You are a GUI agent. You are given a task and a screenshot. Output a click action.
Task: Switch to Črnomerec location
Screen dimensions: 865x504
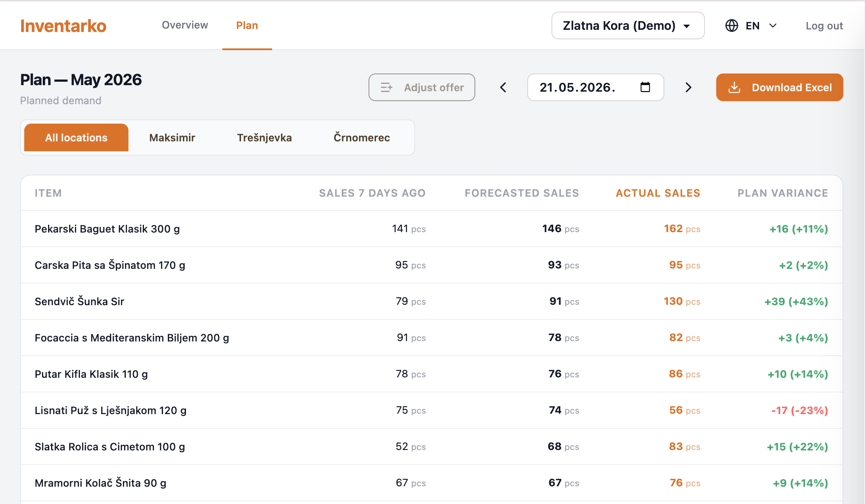(x=362, y=137)
